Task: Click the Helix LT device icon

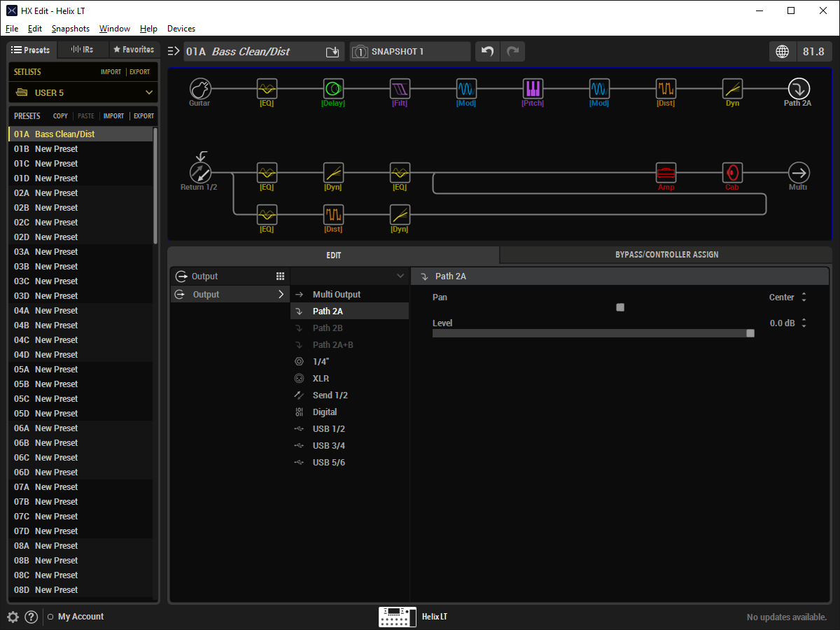Action: (x=398, y=617)
